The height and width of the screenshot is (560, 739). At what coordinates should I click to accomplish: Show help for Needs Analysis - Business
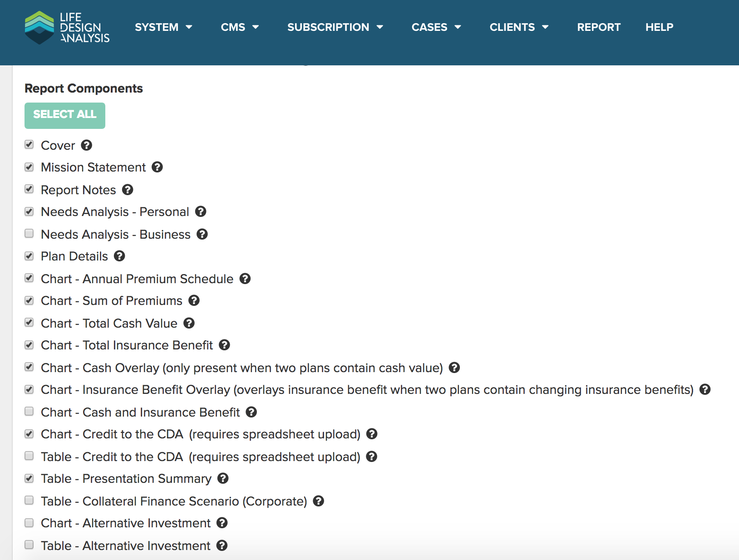click(x=202, y=234)
